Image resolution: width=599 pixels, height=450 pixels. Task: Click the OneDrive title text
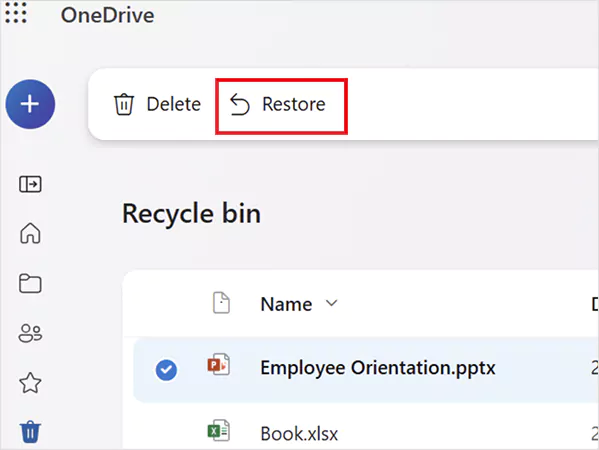pyautogui.click(x=107, y=16)
